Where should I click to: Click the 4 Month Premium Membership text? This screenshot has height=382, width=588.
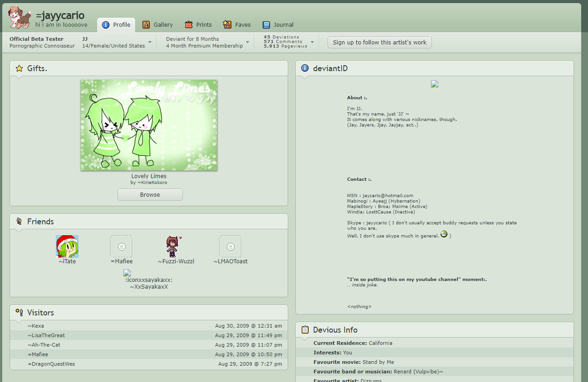tap(204, 46)
